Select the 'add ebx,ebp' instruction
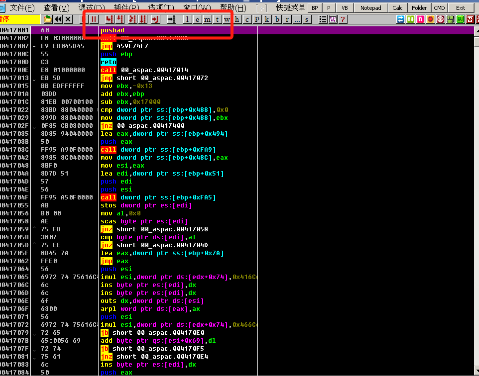The image size is (479, 376). click(x=237, y=94)
